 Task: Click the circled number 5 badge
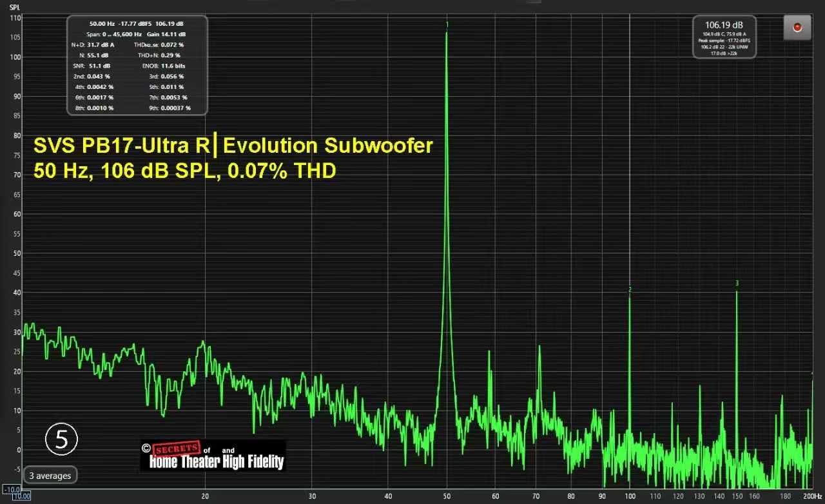pyautogui.click(x=62, y=440)
